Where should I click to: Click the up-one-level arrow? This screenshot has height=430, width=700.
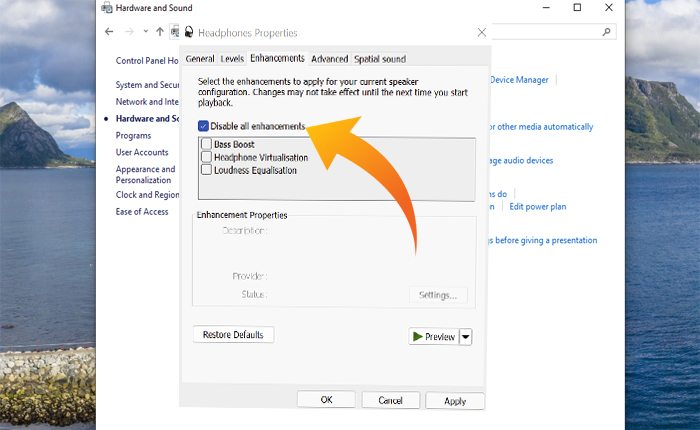coord(160,32)
